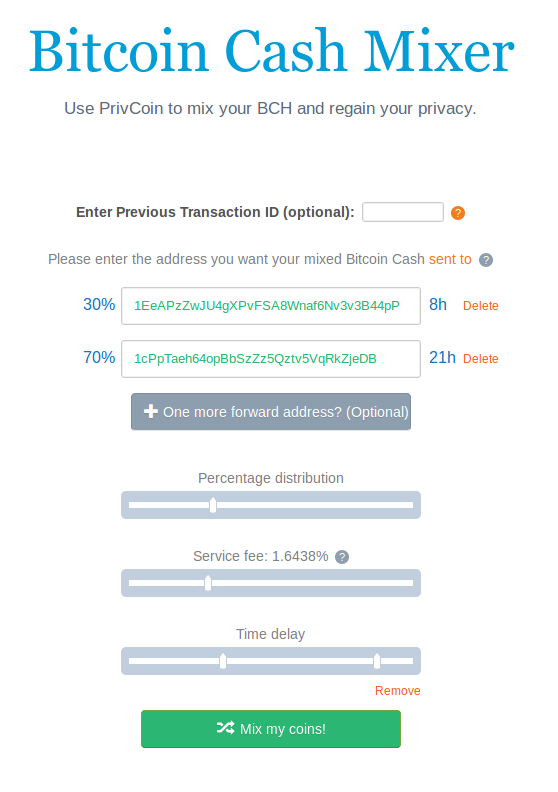This screenshot has width=558, height=792.
Task: Click the plus icon on forward address button
Action: click(x=150, y=411)
